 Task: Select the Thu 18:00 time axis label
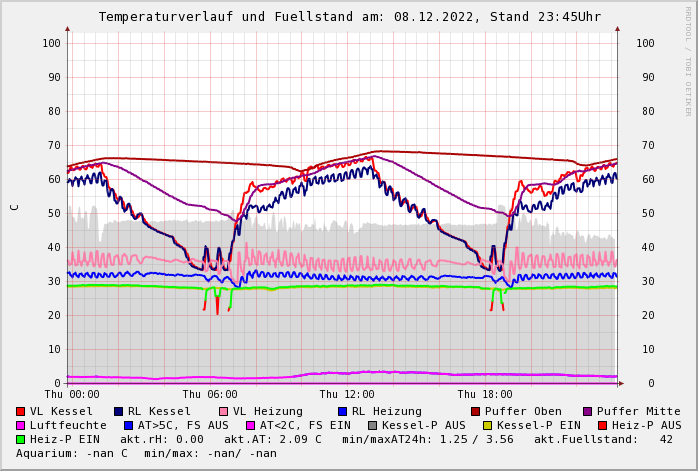[485, 394]
